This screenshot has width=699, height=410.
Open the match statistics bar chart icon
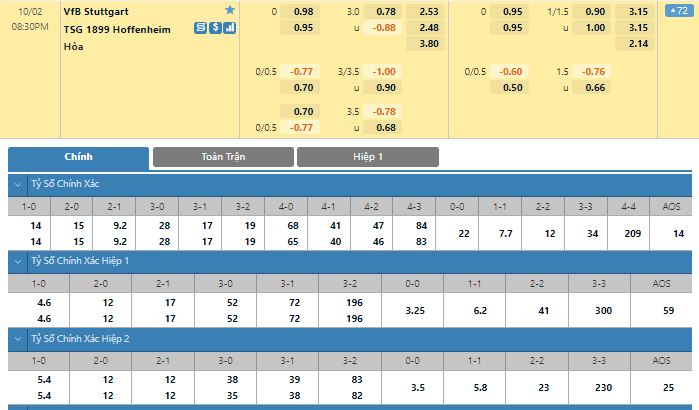click(x=230, y=29)
